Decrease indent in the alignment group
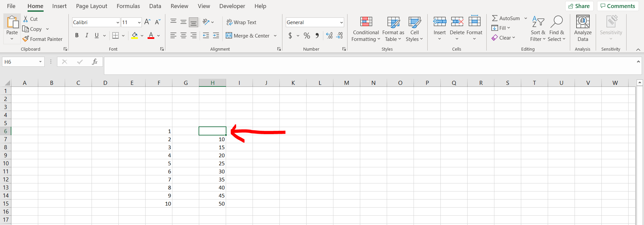This screenshot has height=225, width=644. 206,35
